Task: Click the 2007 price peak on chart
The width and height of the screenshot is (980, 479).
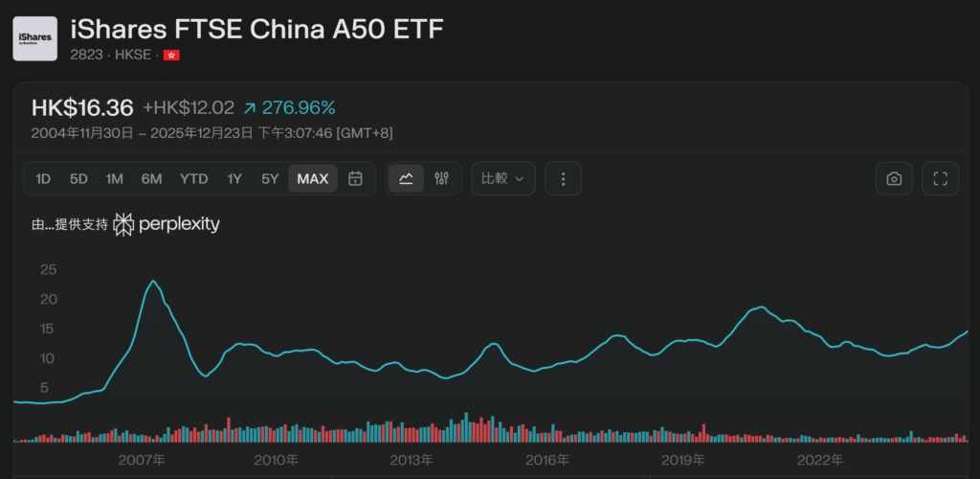Action: tap(153, 282)
